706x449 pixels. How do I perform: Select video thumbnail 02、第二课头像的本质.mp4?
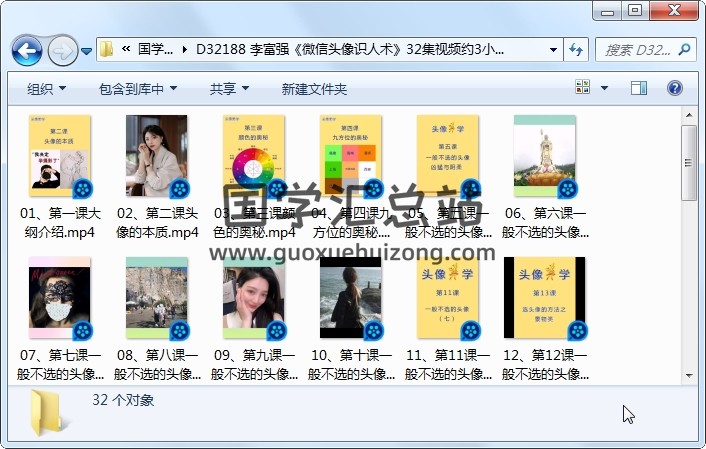[157, 156]
